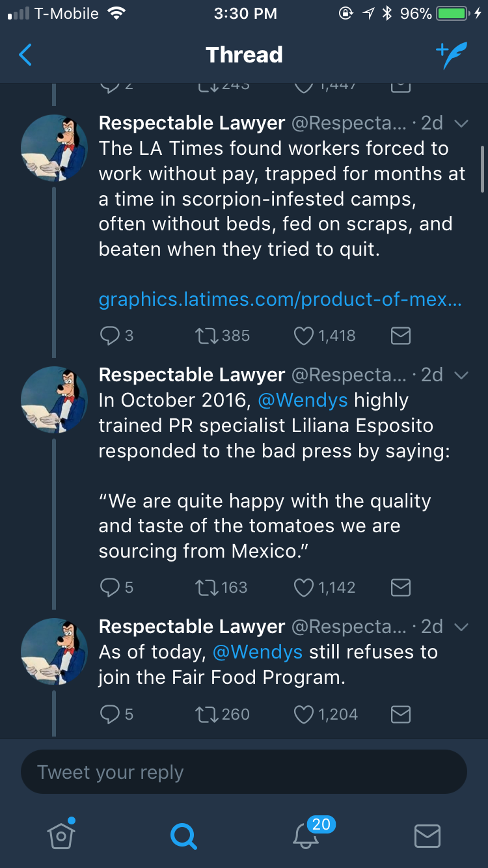The width and height of the screenshot is (488, 868).
Task: Open Respectable Lawyer's avatar on first tweet
Action: click(54, 148)
